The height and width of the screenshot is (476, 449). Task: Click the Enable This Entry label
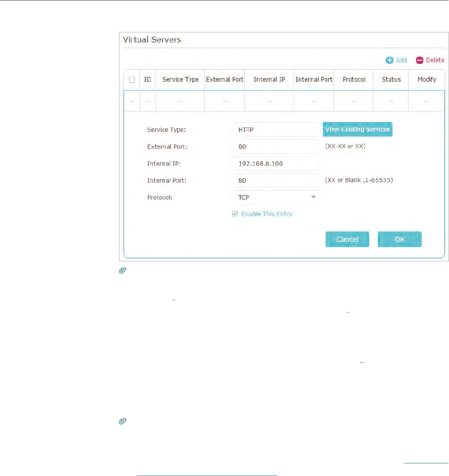pos(267,214)
